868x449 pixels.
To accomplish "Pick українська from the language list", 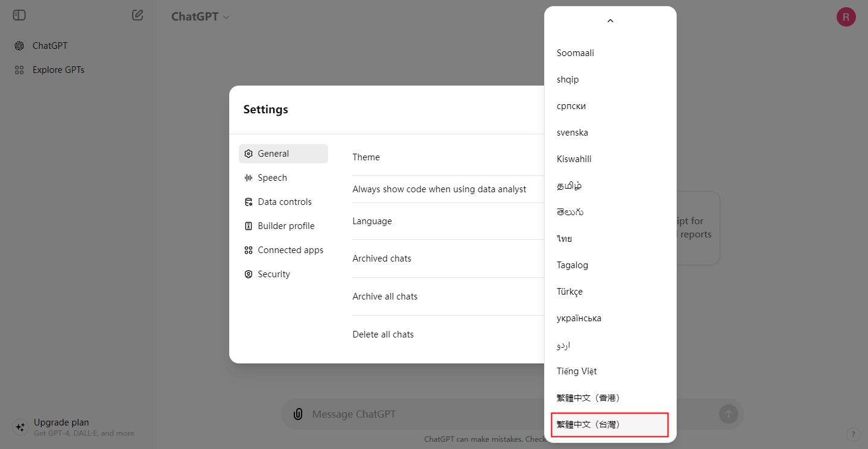I will click(610, 318).
